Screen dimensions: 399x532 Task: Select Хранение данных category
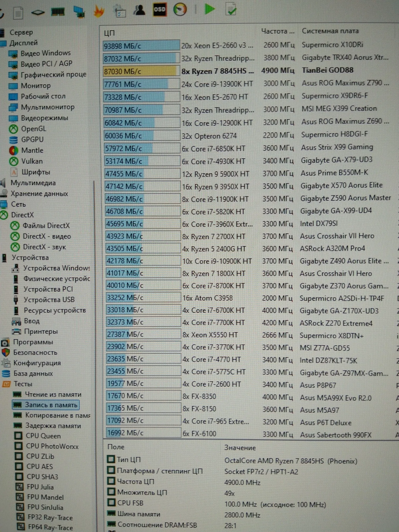pyautogui.click(x=39, y=194)
